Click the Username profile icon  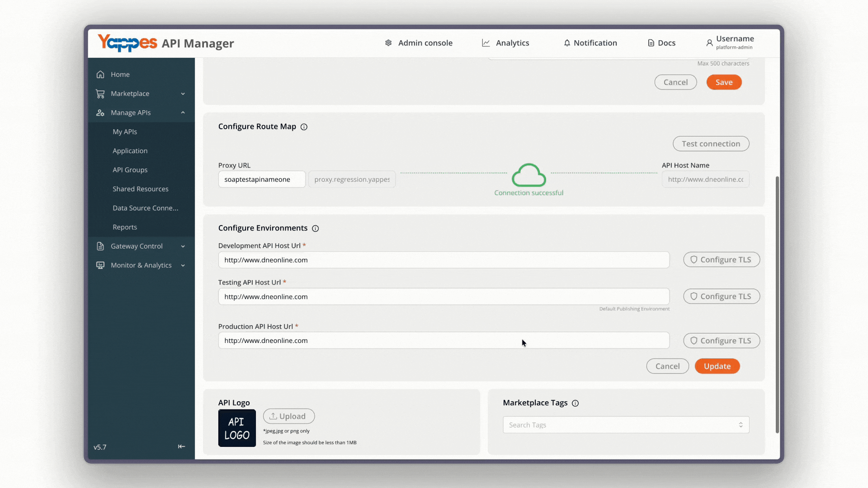click(709, 43)
